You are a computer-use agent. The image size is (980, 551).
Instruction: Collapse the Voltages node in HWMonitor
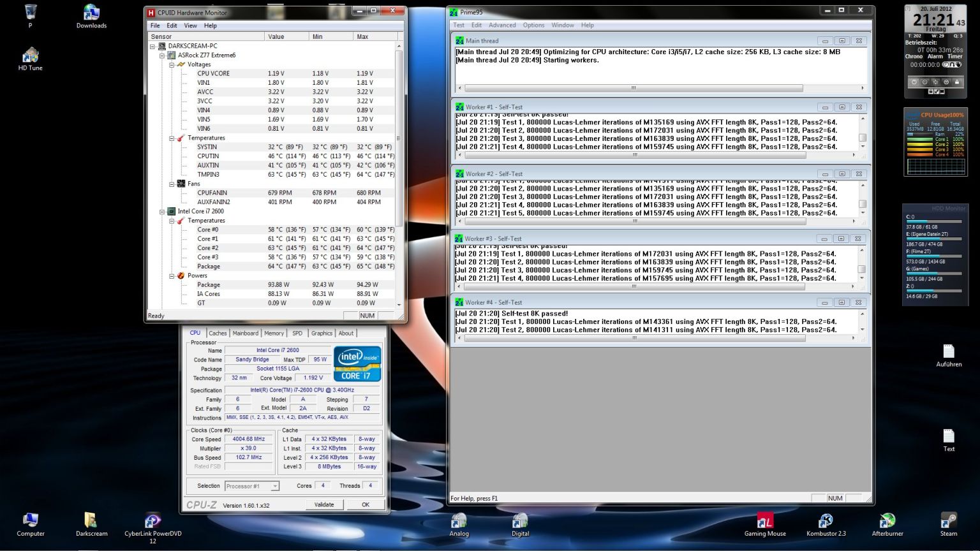pyautogui.click(x=172, y=64)
